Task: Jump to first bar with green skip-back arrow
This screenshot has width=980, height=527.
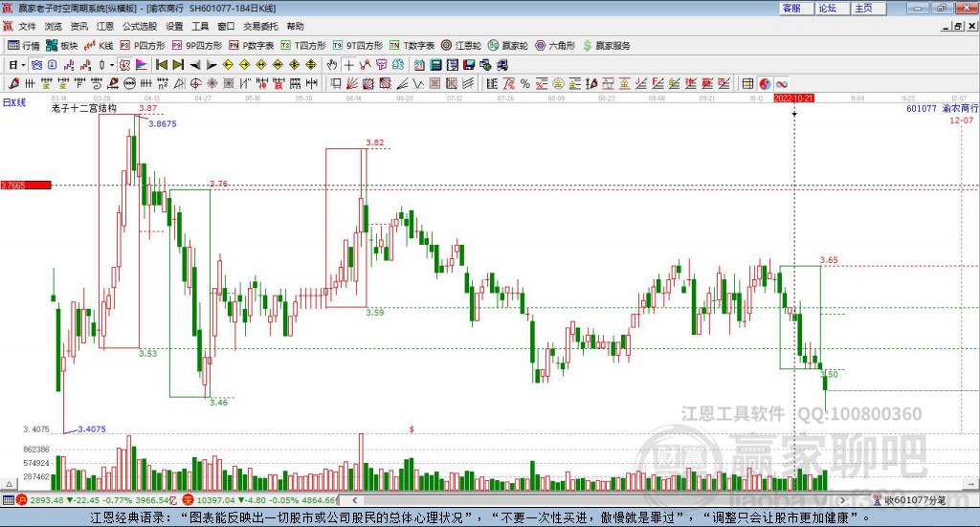Action: pos(162,65)
